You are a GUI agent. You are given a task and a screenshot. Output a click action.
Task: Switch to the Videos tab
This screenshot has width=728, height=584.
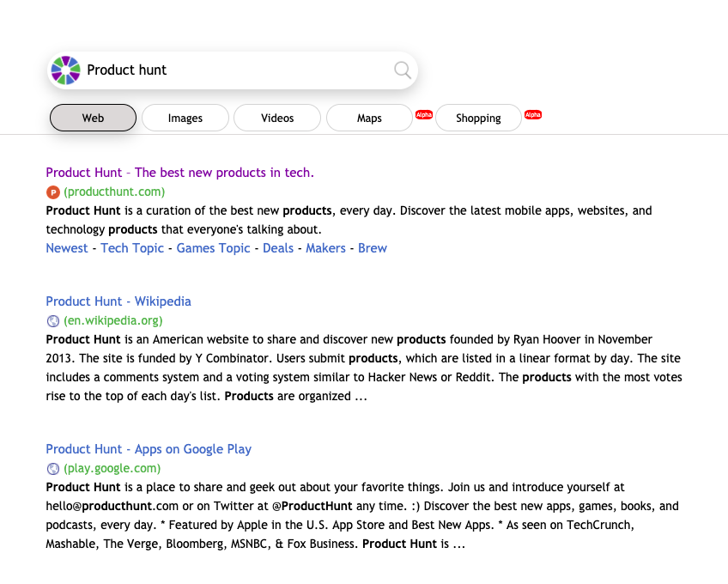277,118
